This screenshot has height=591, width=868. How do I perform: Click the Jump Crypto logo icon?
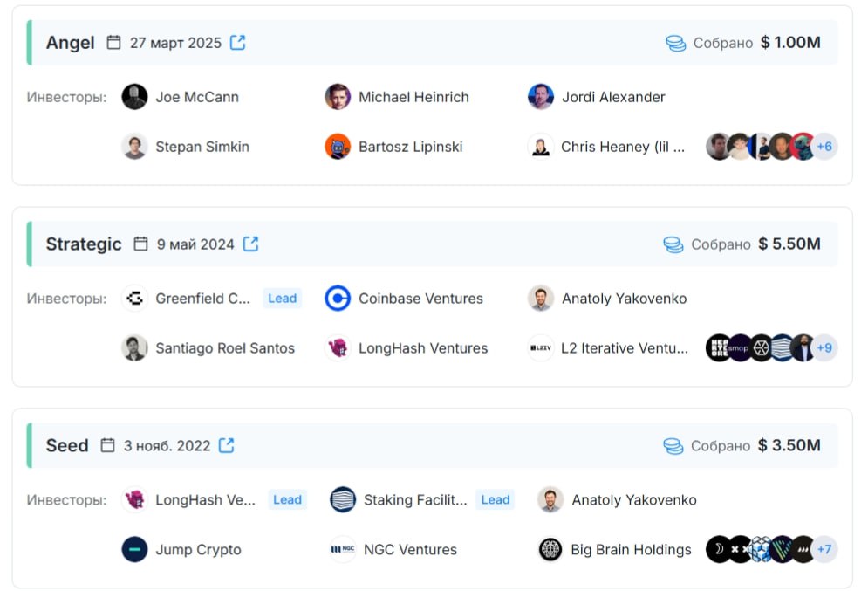coord(134,549)
